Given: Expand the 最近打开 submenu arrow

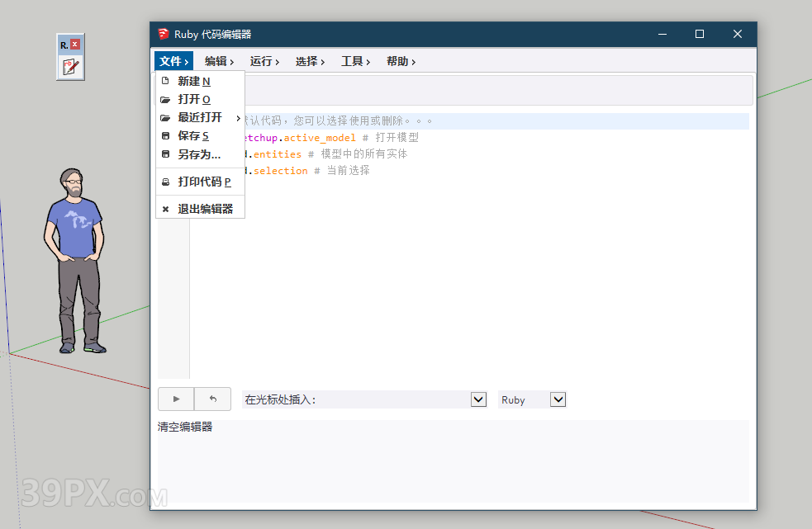Looking at the screenshot, I should coord(238,118).
